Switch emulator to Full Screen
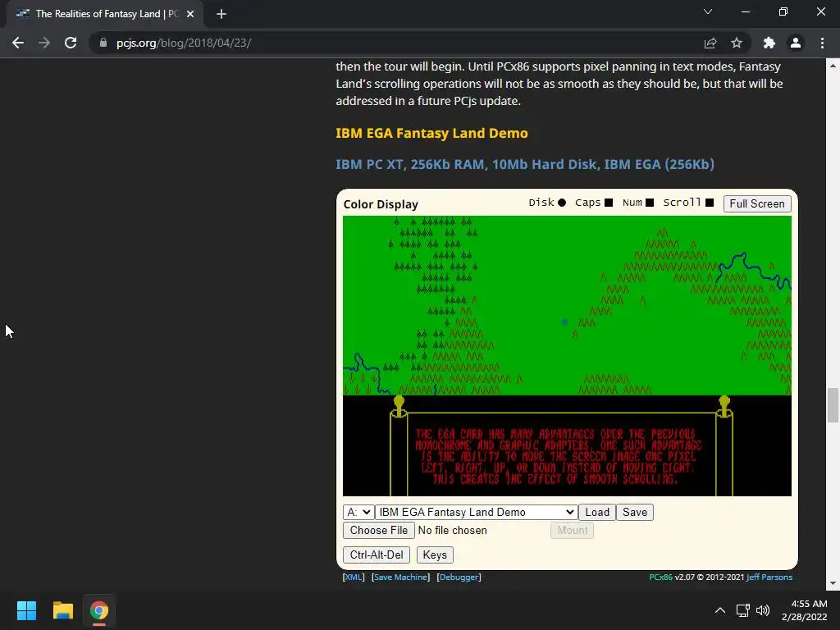 757,203
